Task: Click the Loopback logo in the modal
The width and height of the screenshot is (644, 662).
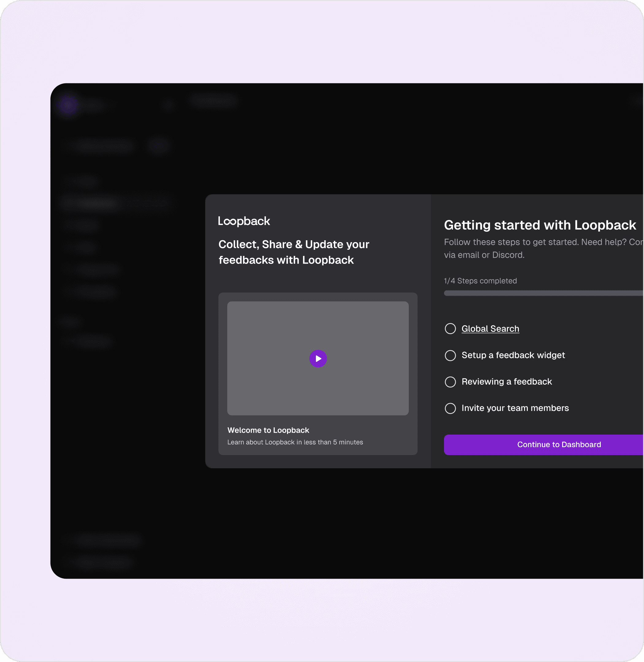Action: click(x=244, y=221)
